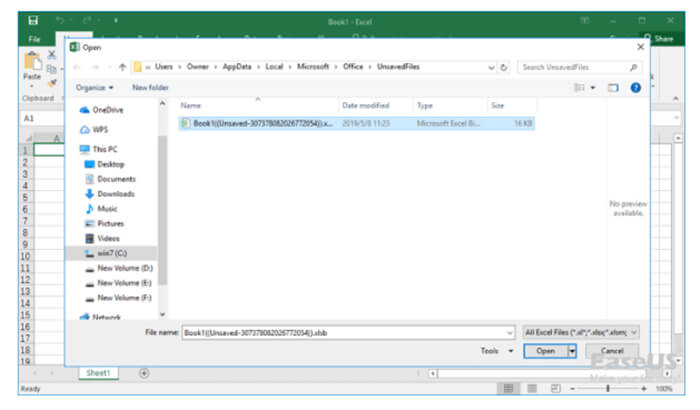Switch to Normal view in status bar
Image resolution: width=700 pixels, height=410 pixels.
pyautogui.click(x=508, y=389)
